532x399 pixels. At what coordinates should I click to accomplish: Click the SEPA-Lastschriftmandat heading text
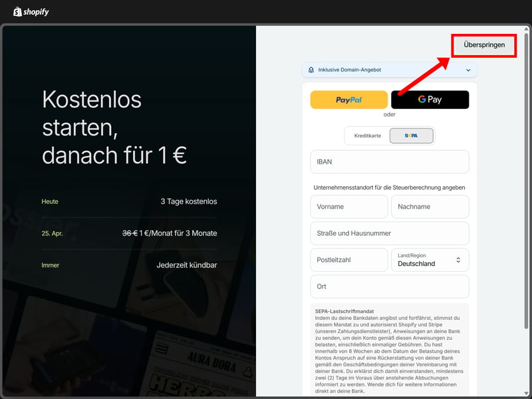pyautogui.click(x=344, y=311)
